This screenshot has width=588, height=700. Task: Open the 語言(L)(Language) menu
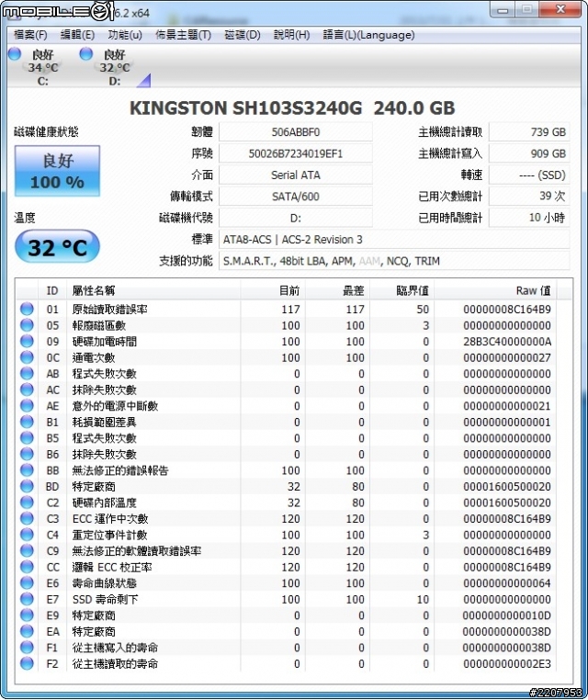pos(368,35)
